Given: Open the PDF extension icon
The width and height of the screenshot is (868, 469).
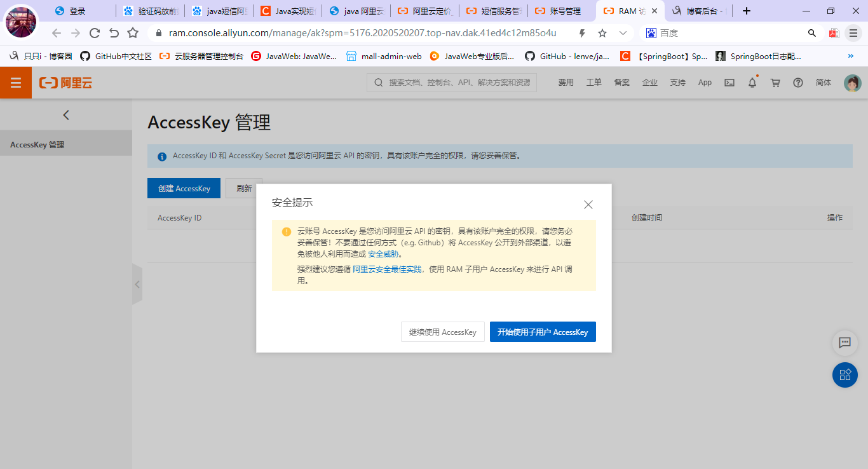Looking at the screenshot, I should 834,33.
